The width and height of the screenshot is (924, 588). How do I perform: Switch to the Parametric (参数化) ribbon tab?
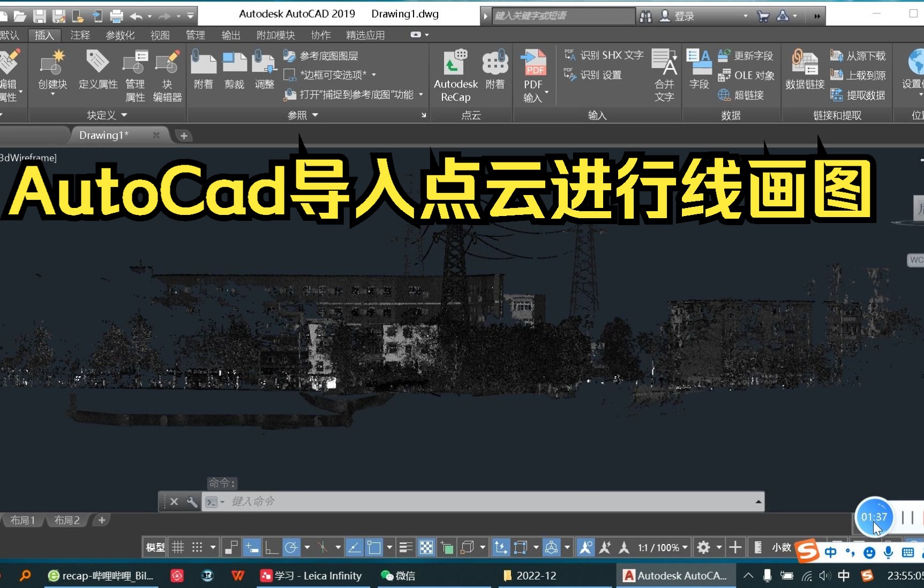click(x=121, y=35)
